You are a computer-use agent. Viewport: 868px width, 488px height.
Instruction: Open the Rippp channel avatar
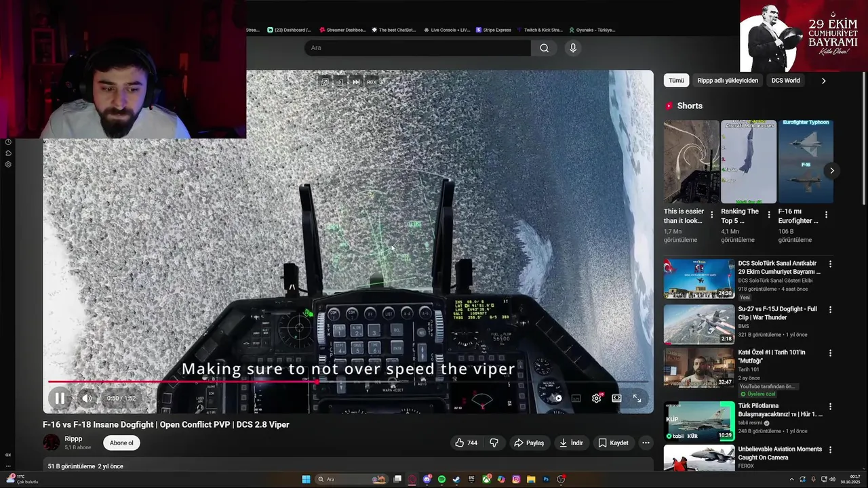coord(52,443)
